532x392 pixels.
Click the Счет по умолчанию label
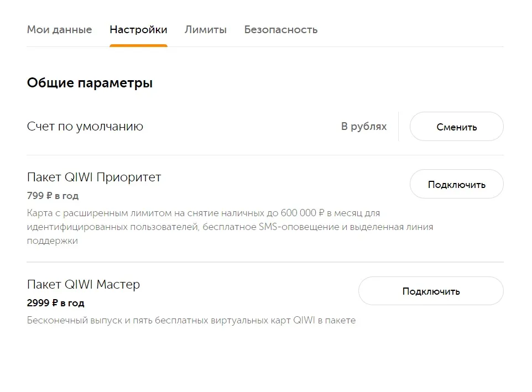[85, 127]
